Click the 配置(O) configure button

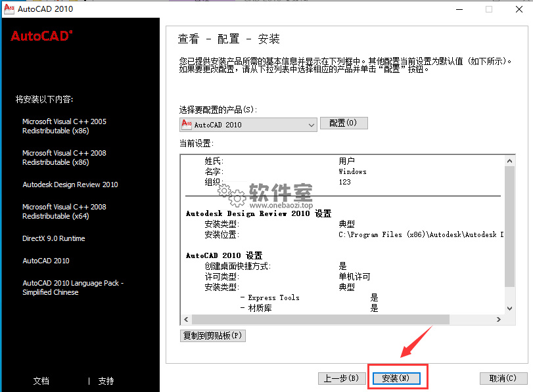click(344, 123)
